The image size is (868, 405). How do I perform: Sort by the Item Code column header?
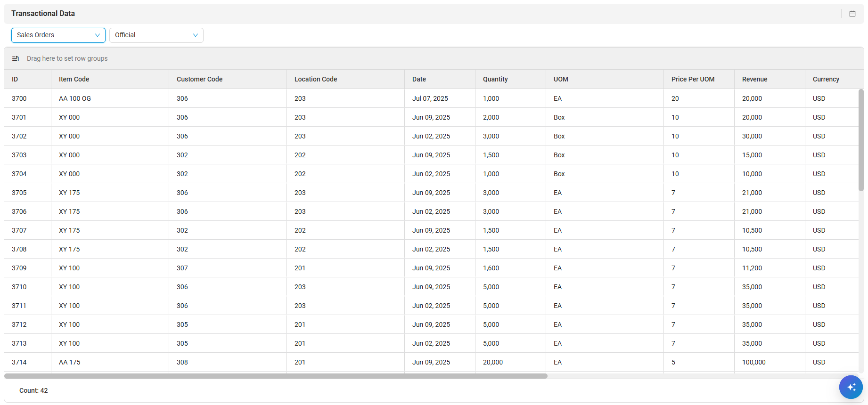tap(110, 79)
